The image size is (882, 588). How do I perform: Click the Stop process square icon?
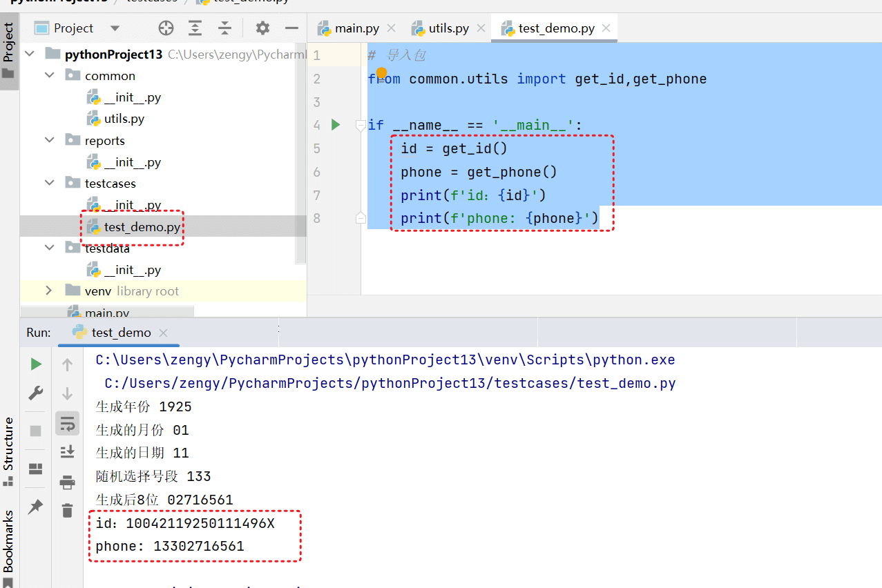point(36,431)
